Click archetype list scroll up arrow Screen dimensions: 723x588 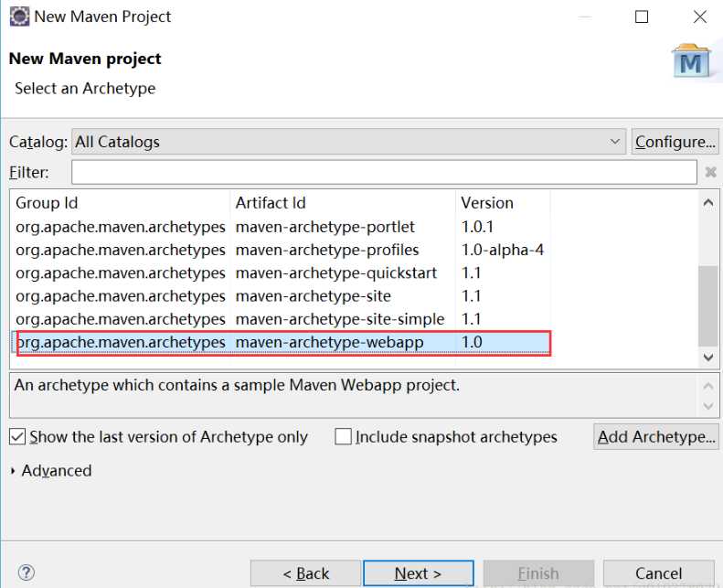pos(708,202)
